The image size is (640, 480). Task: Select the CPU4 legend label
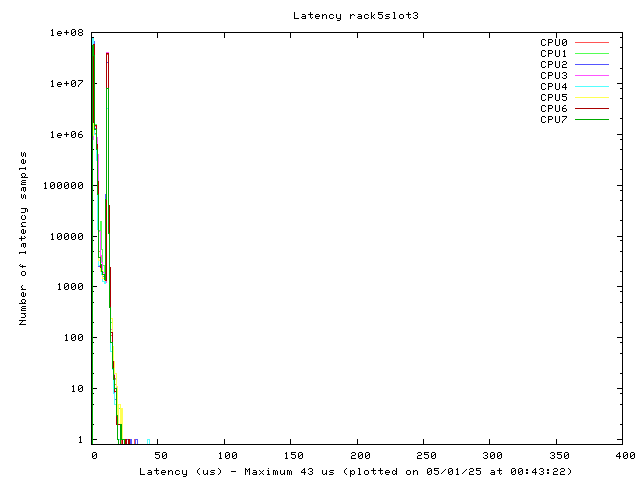553,87
